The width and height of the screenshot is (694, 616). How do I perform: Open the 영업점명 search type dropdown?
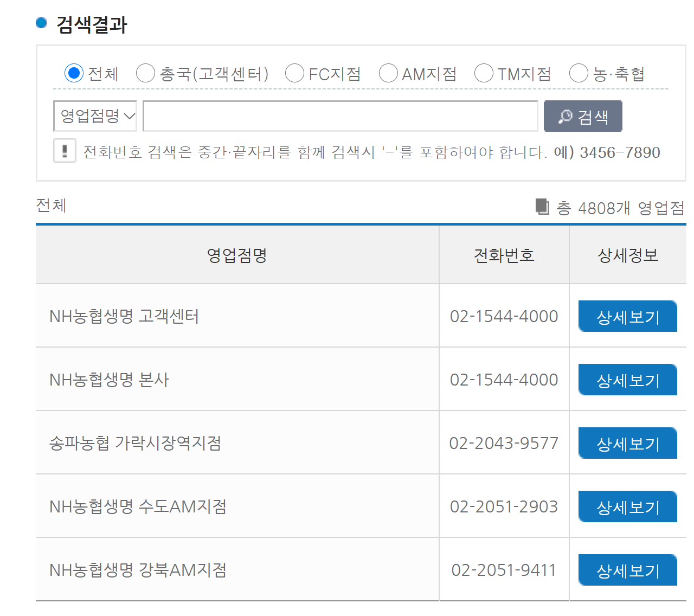click(95, 116)
